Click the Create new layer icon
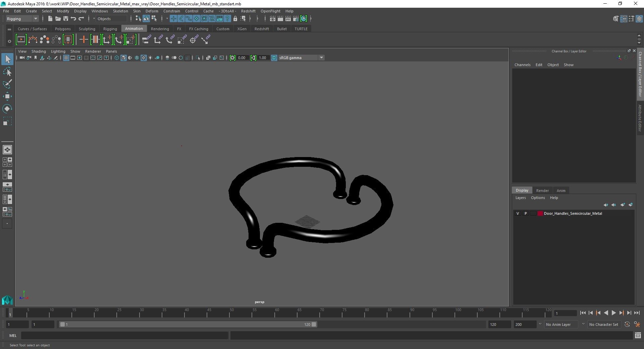 click(623, 205)
